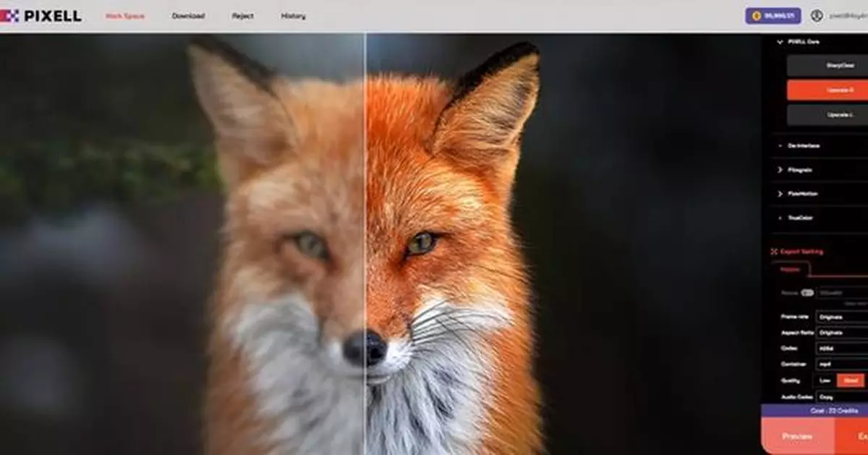Click the coin icon in credits badge
The height and width of the screenshot is (455, 868).
(x=757, y=15)
